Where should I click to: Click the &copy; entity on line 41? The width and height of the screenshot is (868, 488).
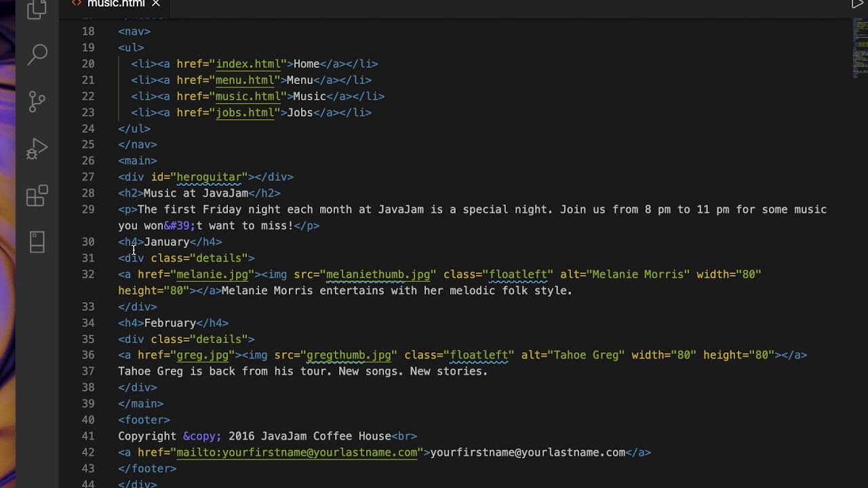click(x=202, y=436)
